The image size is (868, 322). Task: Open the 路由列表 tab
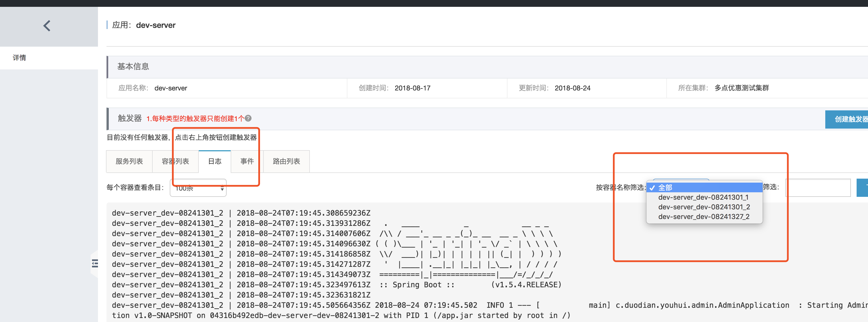tap(286, 162)
